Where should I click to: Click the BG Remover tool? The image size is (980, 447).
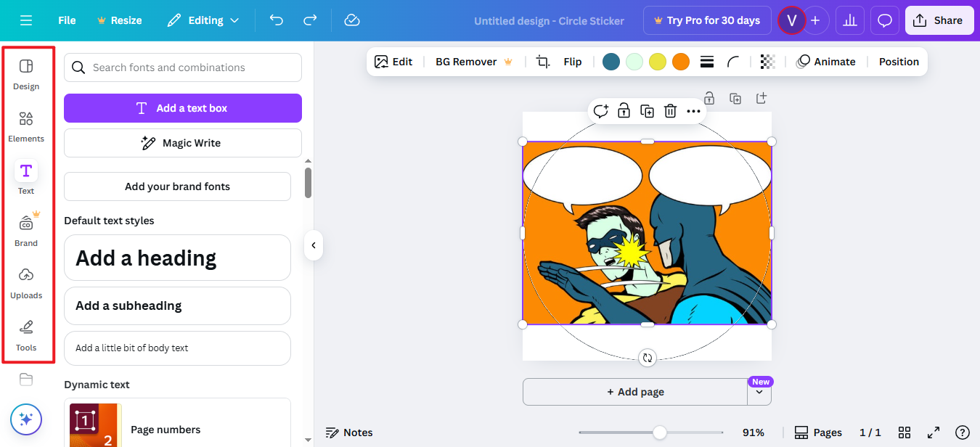pyautogui.click(x=465, y=62)
